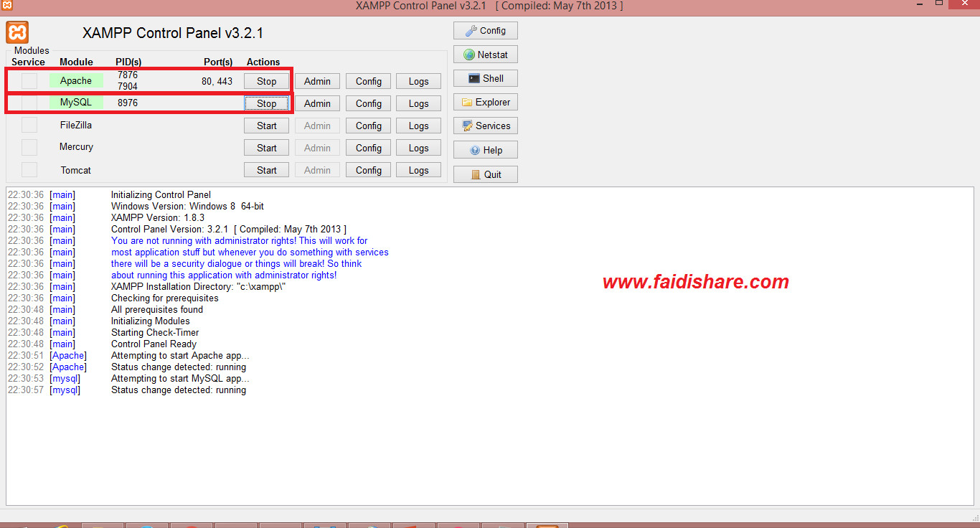This screenshot has height=528, width=980.
Task: Click the 'XAMPP Control Panel v3.2.1' heading
Action: 173,33
